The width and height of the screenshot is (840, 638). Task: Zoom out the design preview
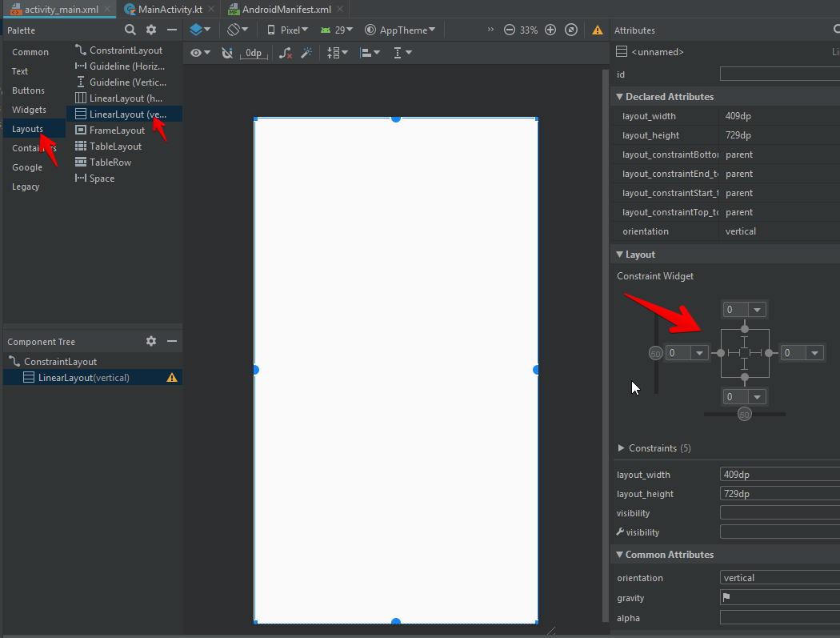[x=510, y=30]
